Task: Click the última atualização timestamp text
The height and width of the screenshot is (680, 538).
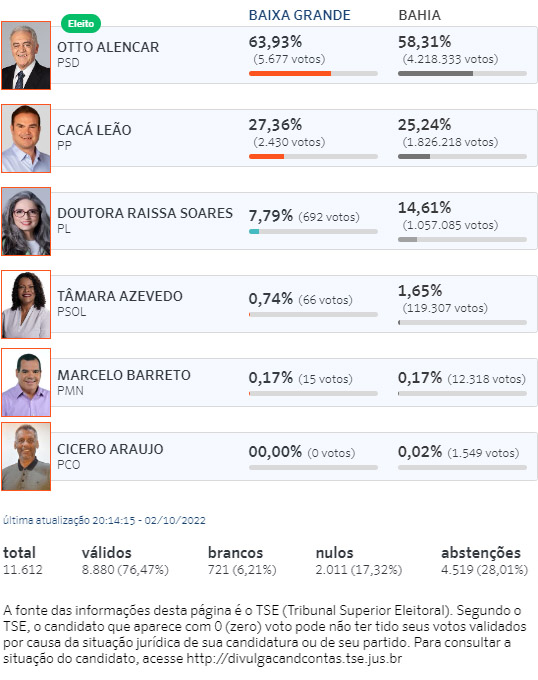Action: 104,520
